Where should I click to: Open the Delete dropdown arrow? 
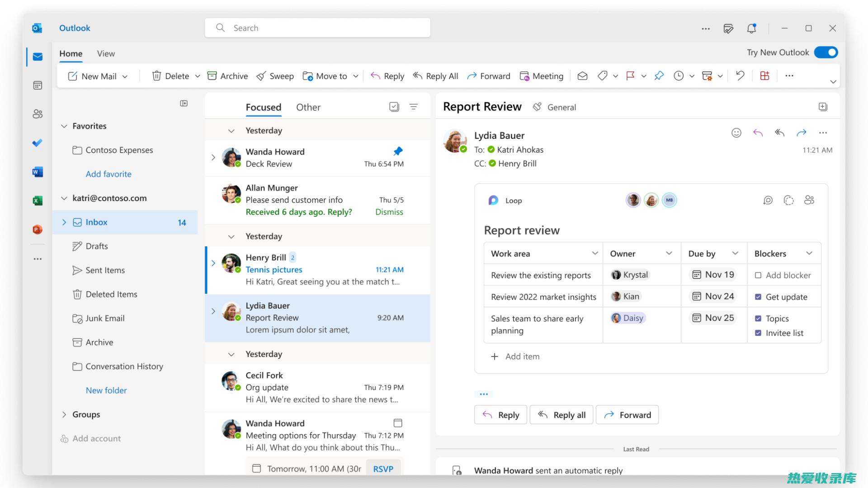pyautogui.click(x=198, y=76)
